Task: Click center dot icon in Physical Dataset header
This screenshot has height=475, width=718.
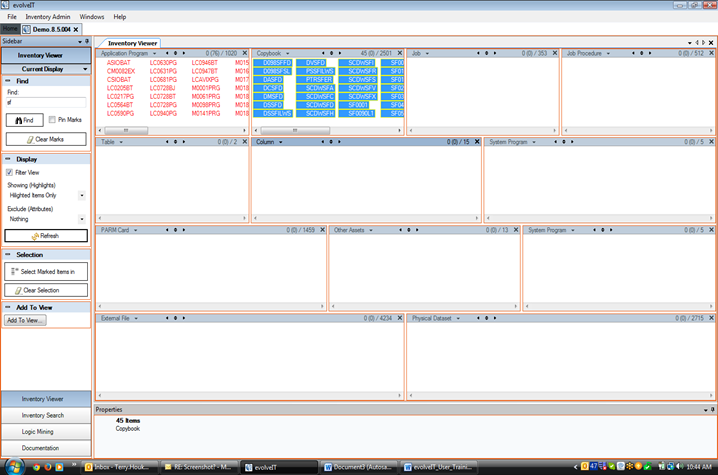Action: [486, 318]
